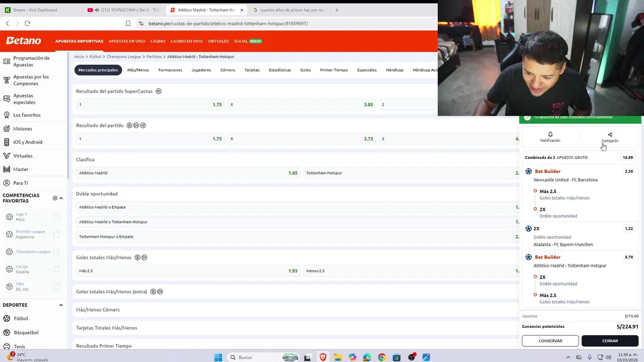Image resolution: width=644 pixels, height=362 pixels.
Task: Open the Social Nuevo menu
Action: [248, 41]
